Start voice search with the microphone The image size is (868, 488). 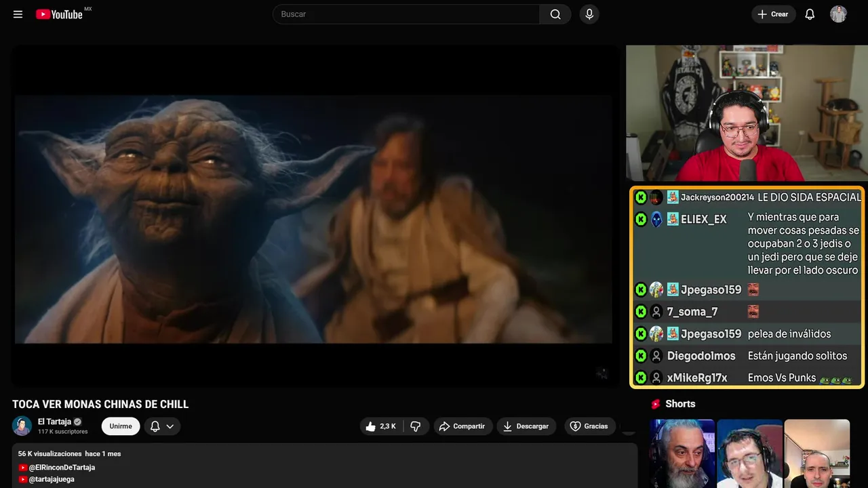coord(589,14)
